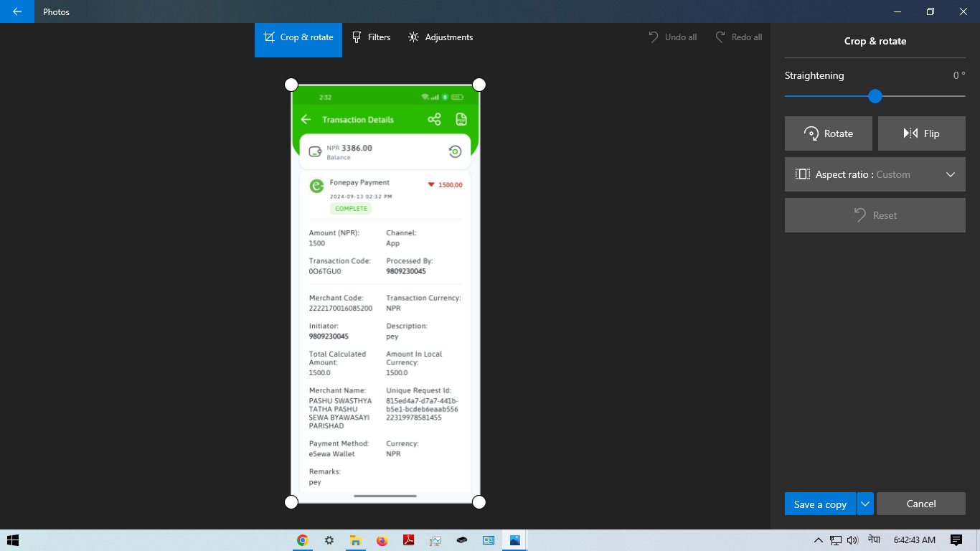
Task: Go back using the Photos back arrow
Action: pos(17,11)
